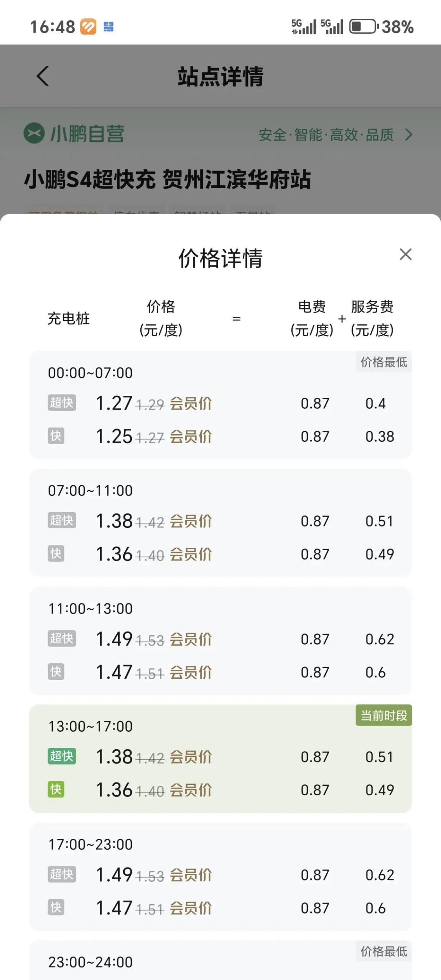Viewport: 441px width, 980px height.
Task: Tap the 价格最低 tag on 00:00~07:00
Action: (383, 362)
